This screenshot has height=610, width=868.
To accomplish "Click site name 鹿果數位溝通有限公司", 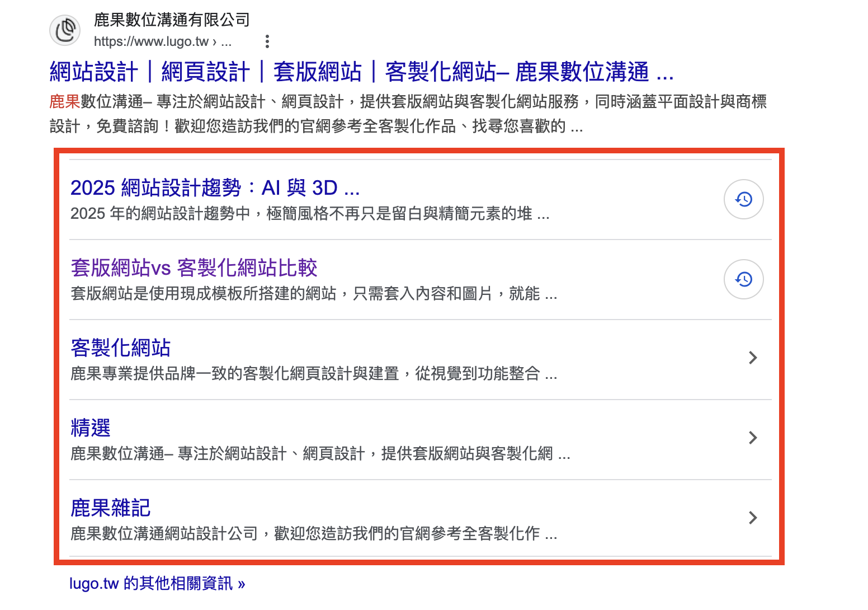I will [172, 20].
